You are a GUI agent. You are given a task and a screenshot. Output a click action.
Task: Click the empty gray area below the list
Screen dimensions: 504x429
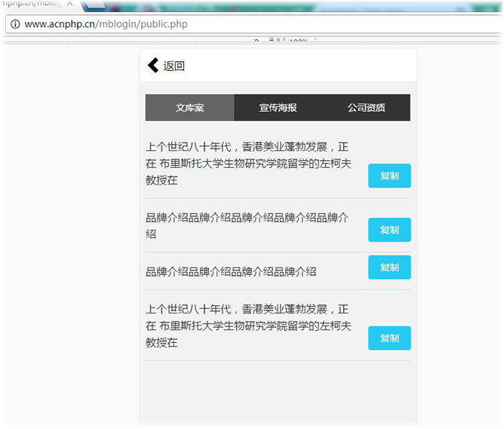pyautogui.click(x=278, y=393)
